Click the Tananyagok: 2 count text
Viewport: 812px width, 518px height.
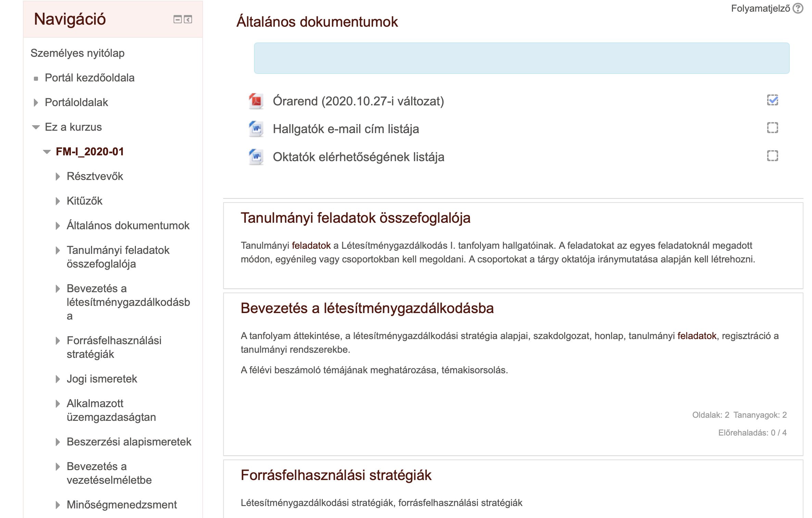click(x=760, y=415)
